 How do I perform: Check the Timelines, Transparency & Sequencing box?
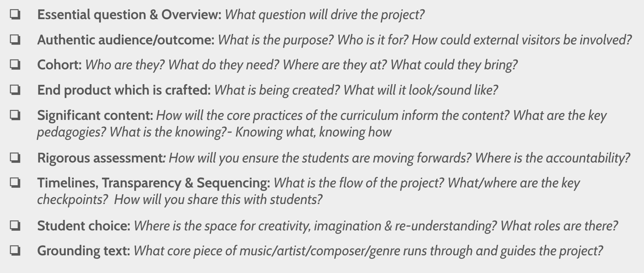click(x=15, y=183)
